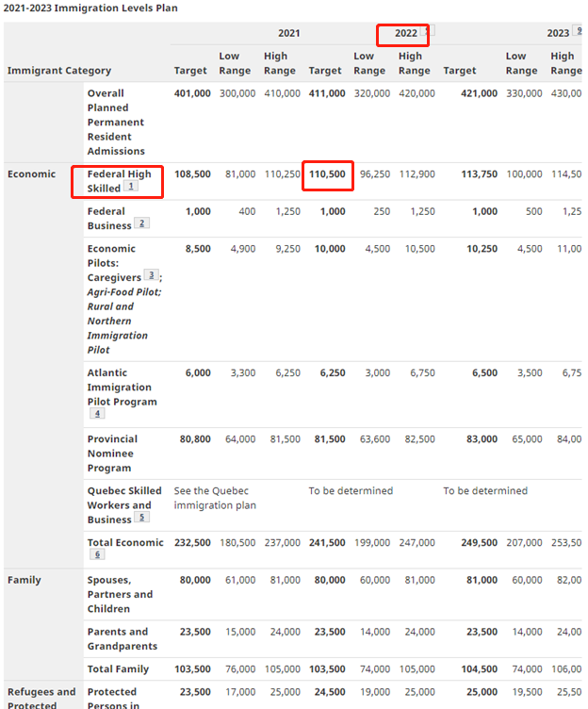Open footnote 5 beside Quebec Skilled Workers and Business

tap(142, 517)
